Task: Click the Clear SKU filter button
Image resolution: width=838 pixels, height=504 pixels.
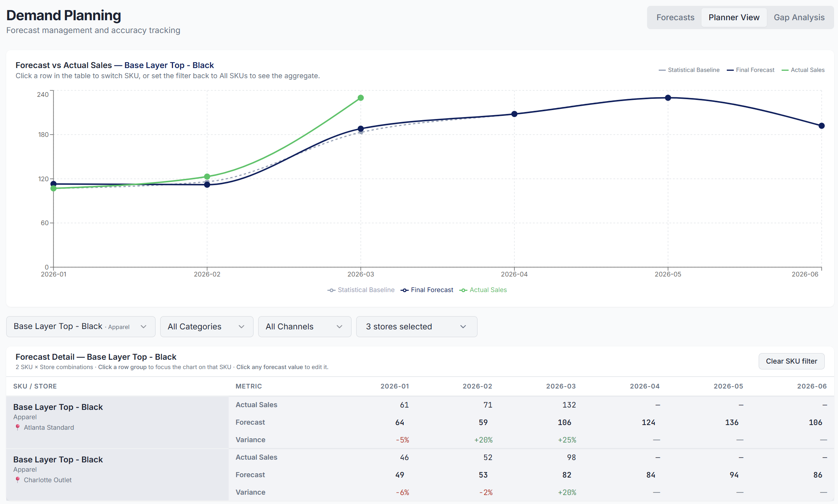Action: coord(791,361)
